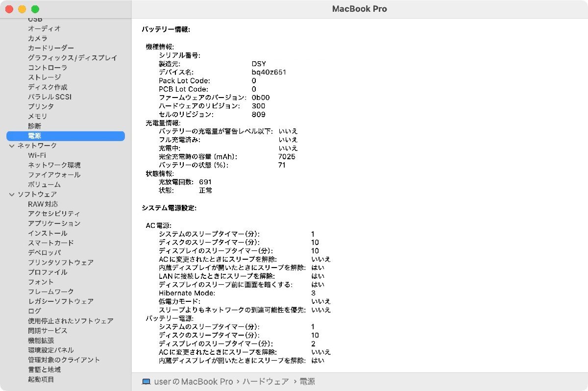Select フォント under ソフトウェア
The width and height of the screenshot is (588, 391).
coord(40,282)
